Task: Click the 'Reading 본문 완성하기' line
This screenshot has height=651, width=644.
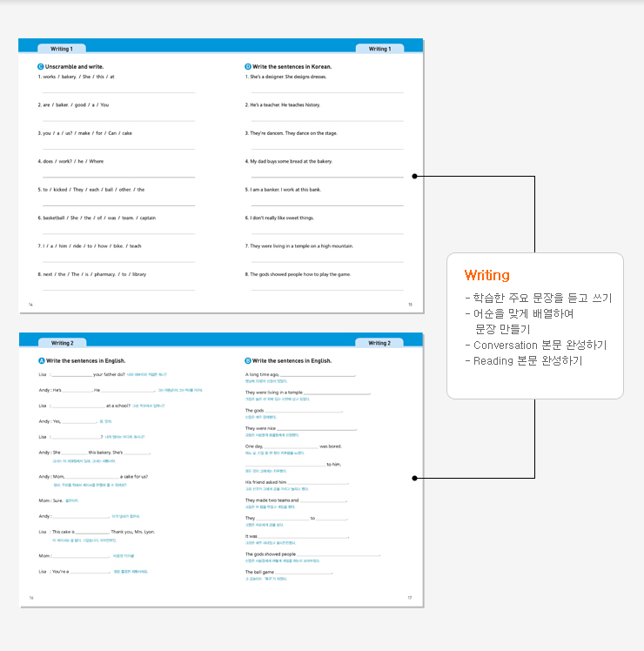Action: (527, 360)
